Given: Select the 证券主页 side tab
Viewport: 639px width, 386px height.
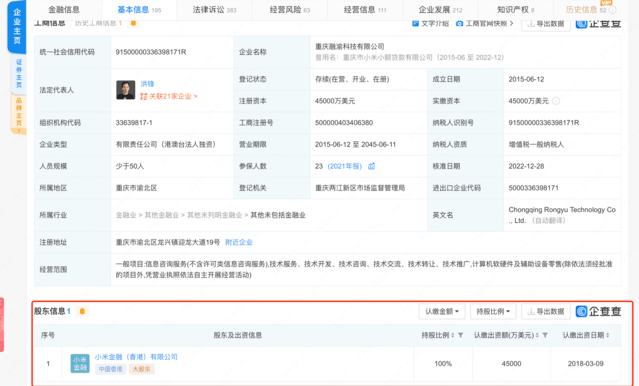Looking at the screenshot, I should [x=19, y=73].
